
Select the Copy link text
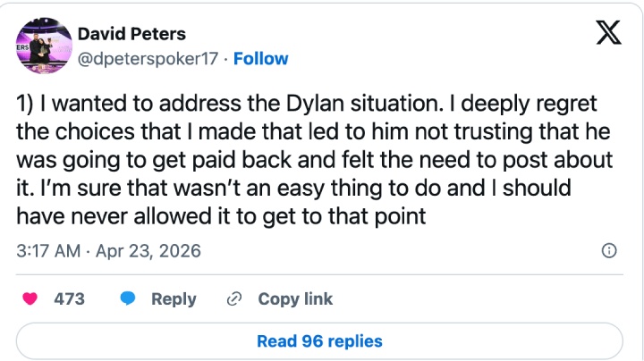click(x=295, y=299)
